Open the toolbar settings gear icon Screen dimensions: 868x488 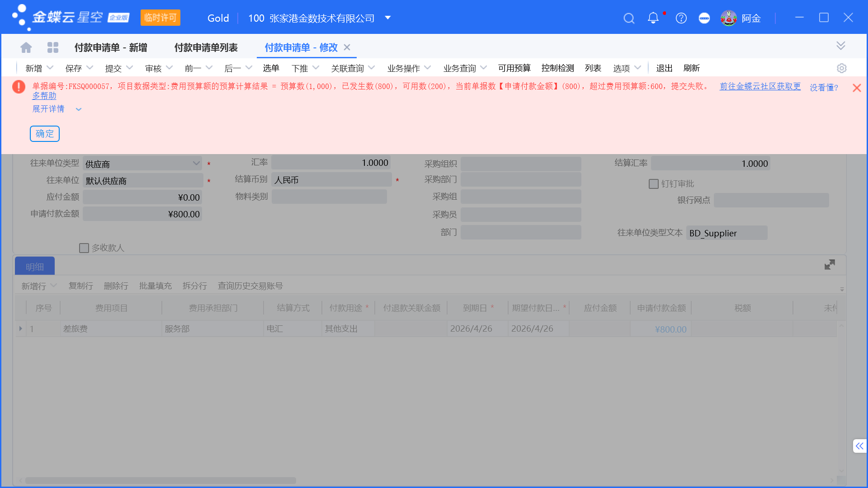(x=841, y=68)
